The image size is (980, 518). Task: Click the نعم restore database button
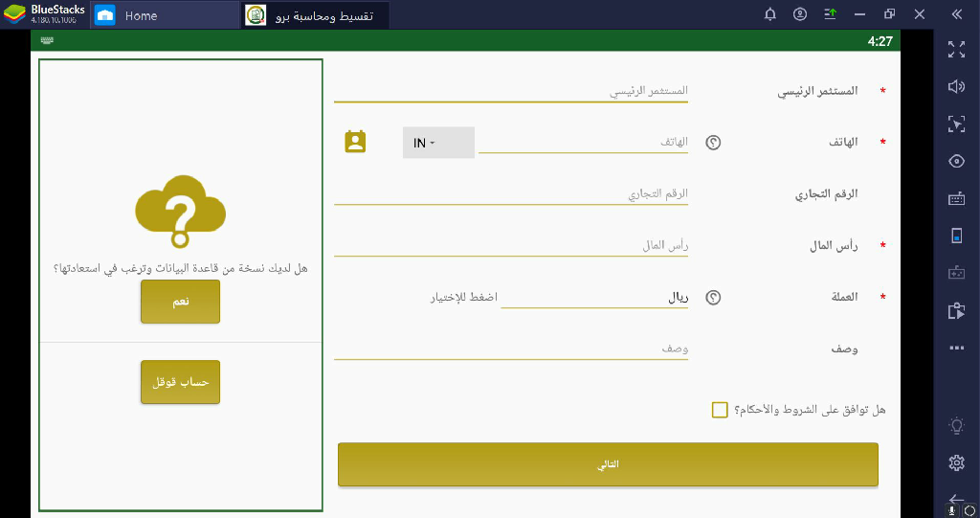180,302
